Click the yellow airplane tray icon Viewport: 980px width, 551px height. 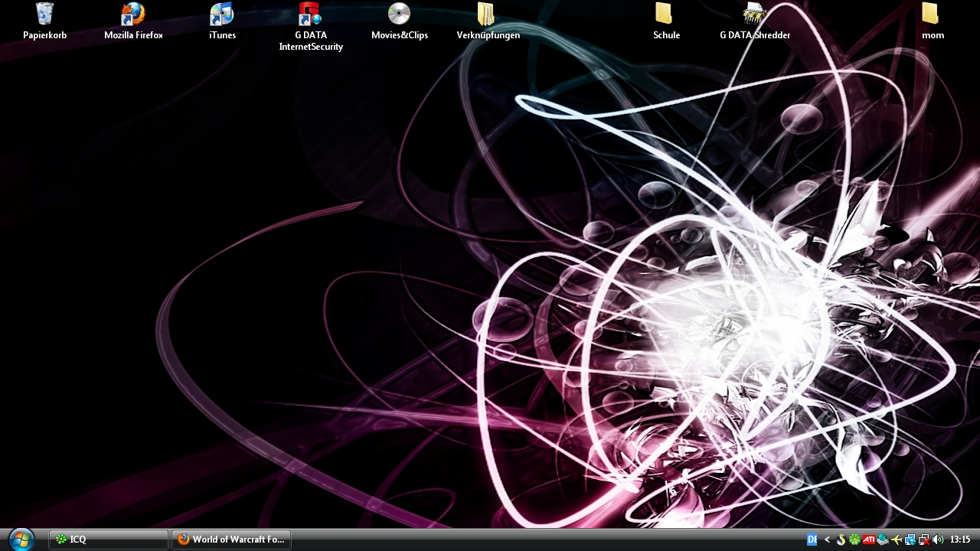[x=897, y=540]
